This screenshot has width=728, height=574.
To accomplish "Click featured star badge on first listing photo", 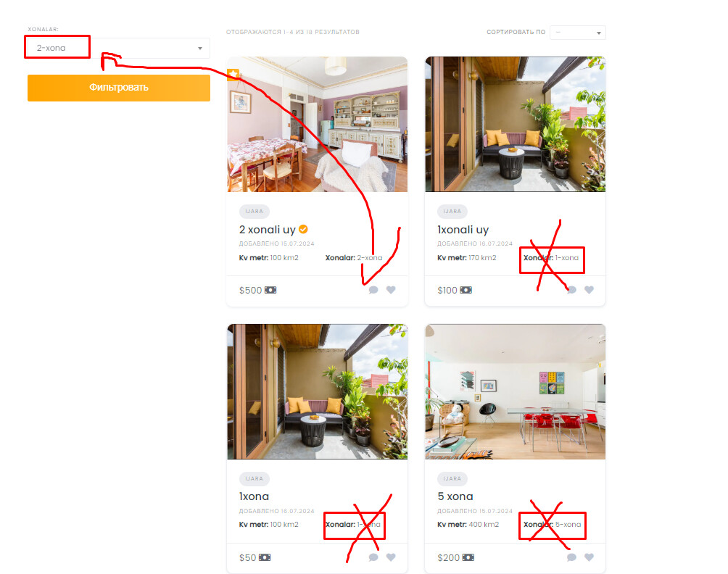I will [233, 74].
